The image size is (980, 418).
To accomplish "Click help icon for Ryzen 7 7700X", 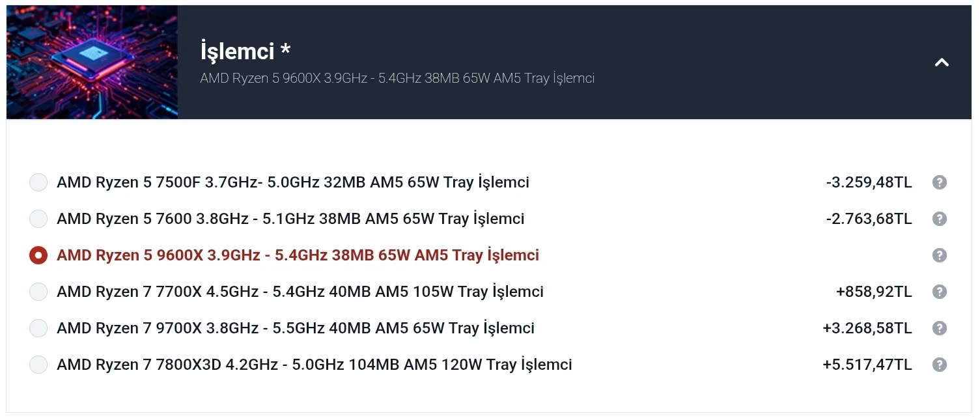I will 939,292.
